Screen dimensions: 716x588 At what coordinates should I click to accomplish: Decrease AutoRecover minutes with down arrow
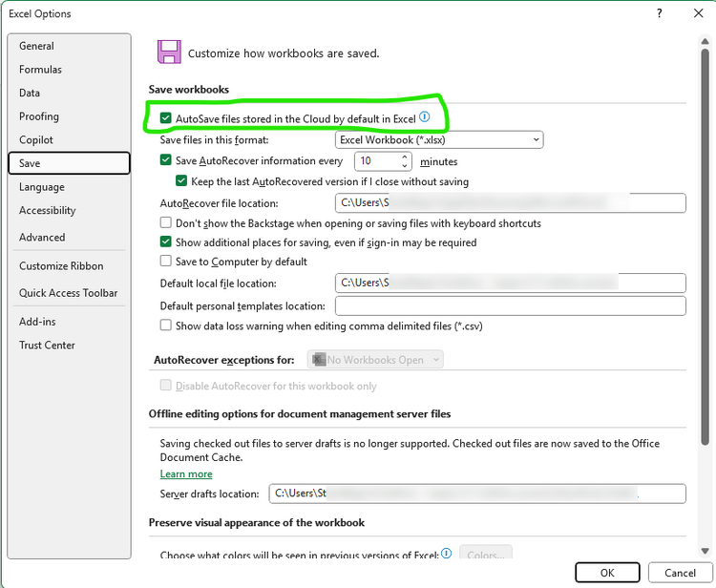[405, 165]
